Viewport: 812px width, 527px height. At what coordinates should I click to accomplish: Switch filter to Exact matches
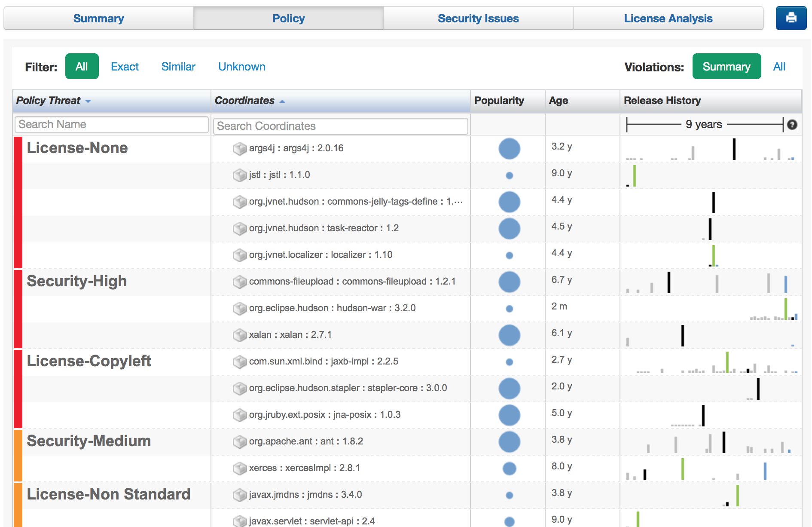(x=125, y=67)
